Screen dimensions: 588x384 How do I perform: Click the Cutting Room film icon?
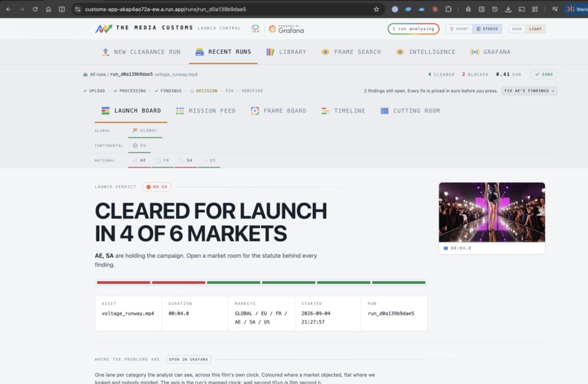click(x=384, y=111)
